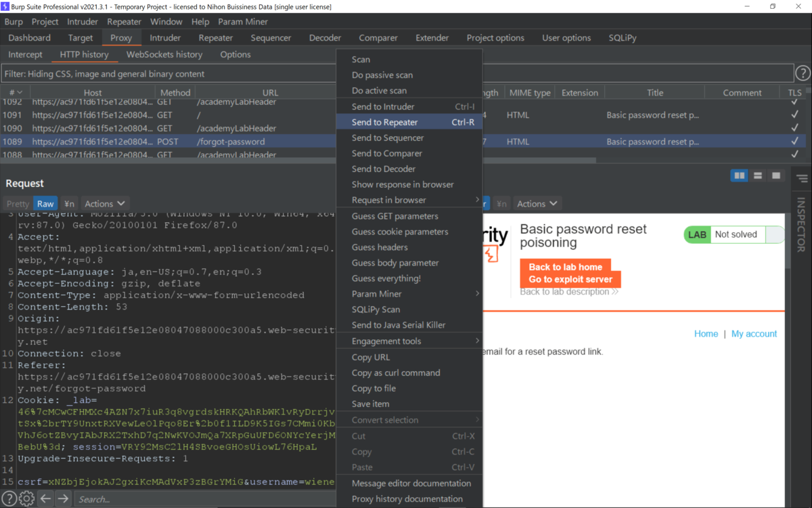Toggle Raw view in Request panel
The image size is (812, 508).
[45, 203]
